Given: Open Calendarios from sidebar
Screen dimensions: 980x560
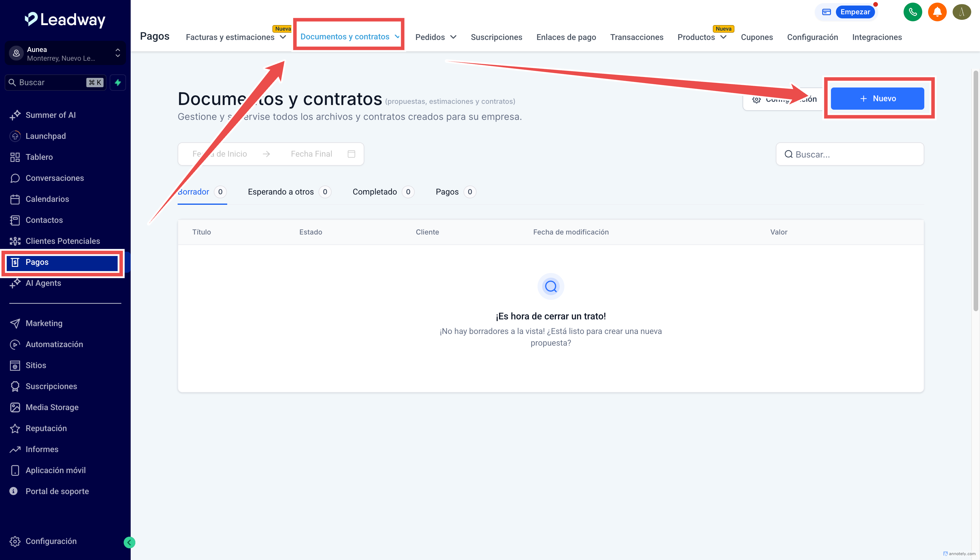Looking at the screenshot, I should (47, 199).
